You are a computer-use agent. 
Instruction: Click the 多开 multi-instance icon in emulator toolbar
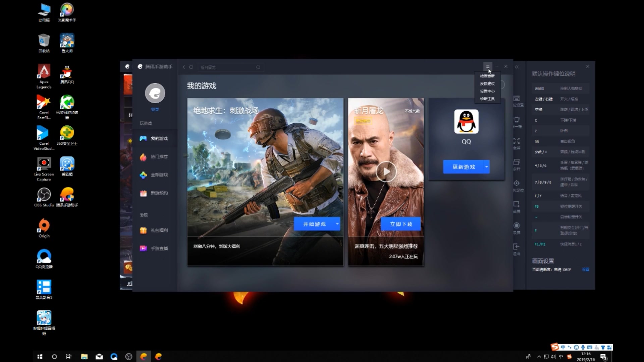517,162
